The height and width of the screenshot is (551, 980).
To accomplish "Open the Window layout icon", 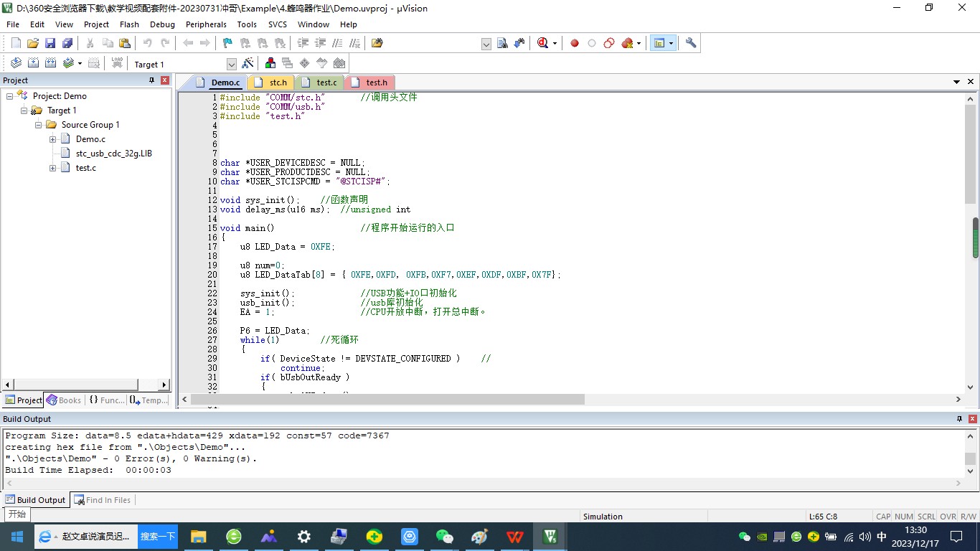I will click(659, 43).
